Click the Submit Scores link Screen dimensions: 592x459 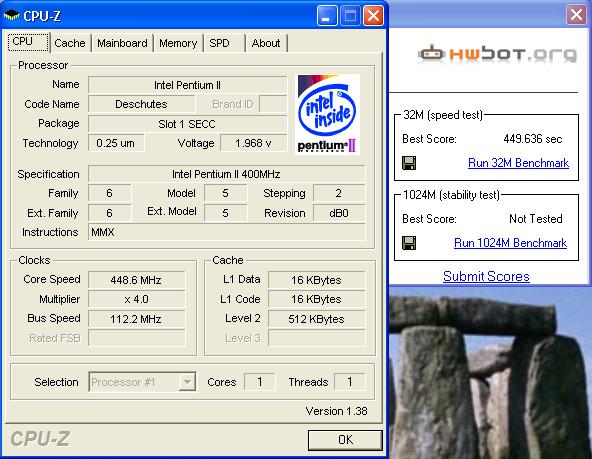pyautogui.click(x=486, y=276)
